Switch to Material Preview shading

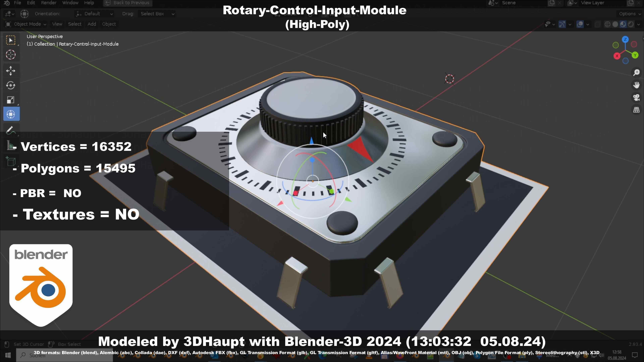click(623, 24)
